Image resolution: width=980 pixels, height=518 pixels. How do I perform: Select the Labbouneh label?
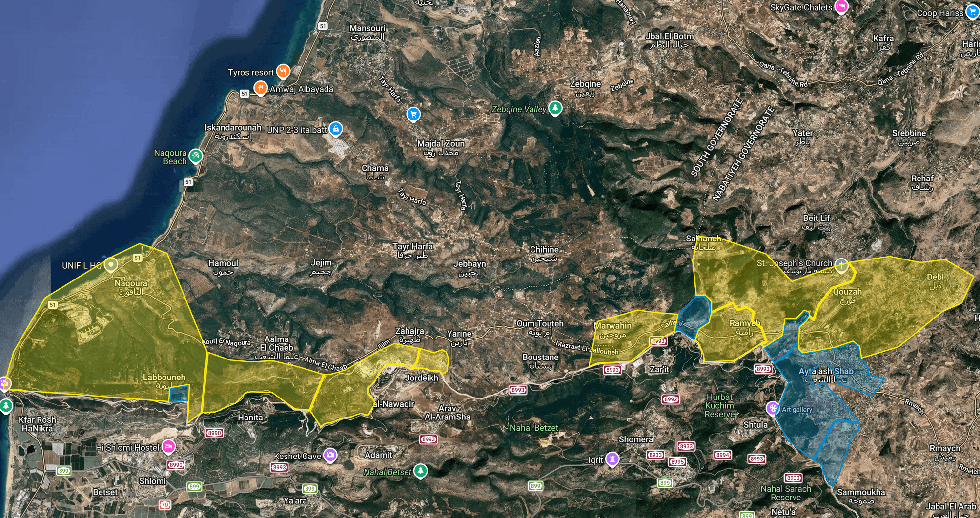164,381
